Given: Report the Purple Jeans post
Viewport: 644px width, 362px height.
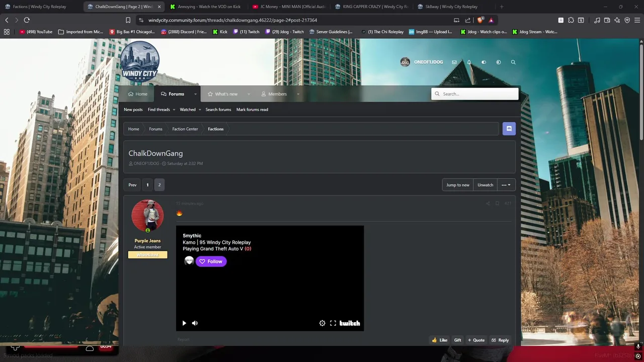Looking at the screenshot, I should [x=183, y=340].
